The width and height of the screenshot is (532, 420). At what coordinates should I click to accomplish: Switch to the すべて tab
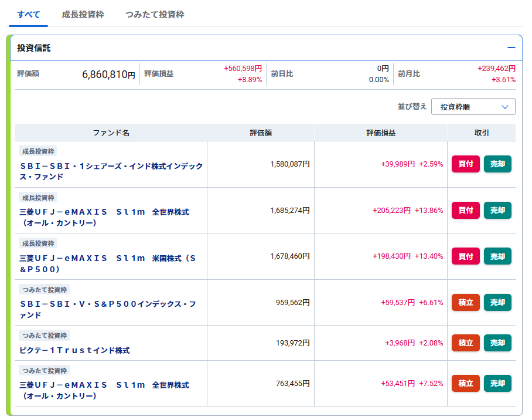(x=29, y=15)
